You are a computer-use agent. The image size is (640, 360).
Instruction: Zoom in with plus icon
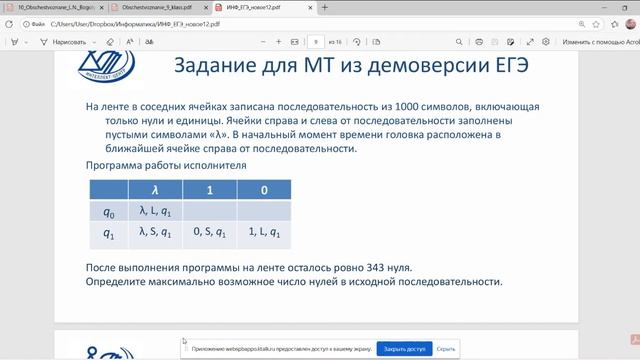point(279,42)
